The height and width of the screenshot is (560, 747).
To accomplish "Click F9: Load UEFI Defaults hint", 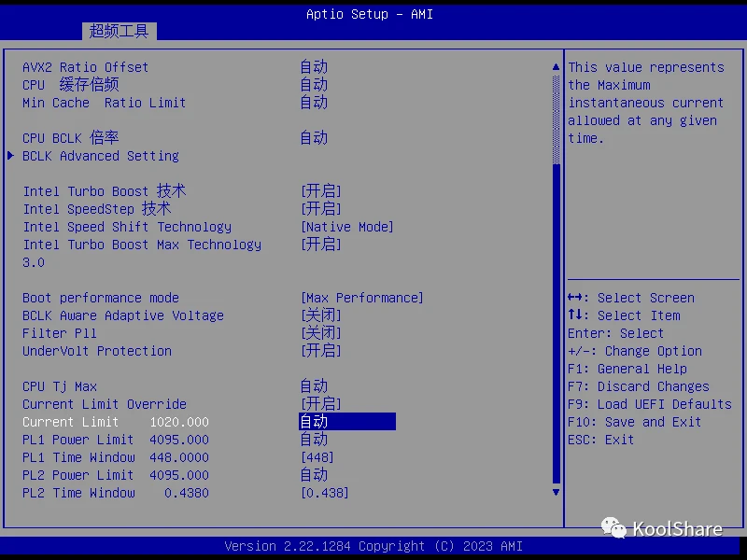I will (650, 404).
